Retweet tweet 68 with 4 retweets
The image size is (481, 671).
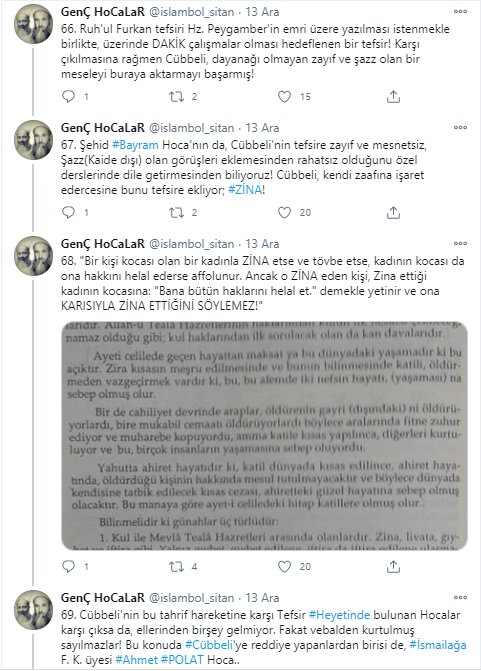(x=176, y=567)
